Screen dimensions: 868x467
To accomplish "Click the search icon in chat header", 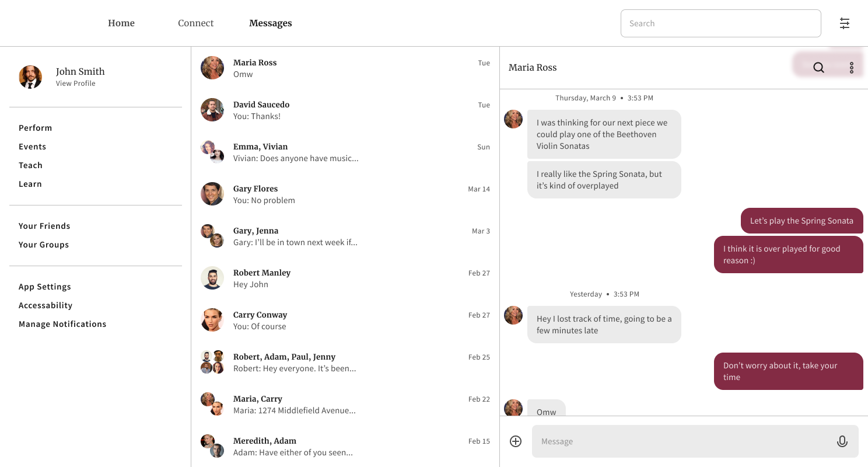I will click(x=818, y=68).
